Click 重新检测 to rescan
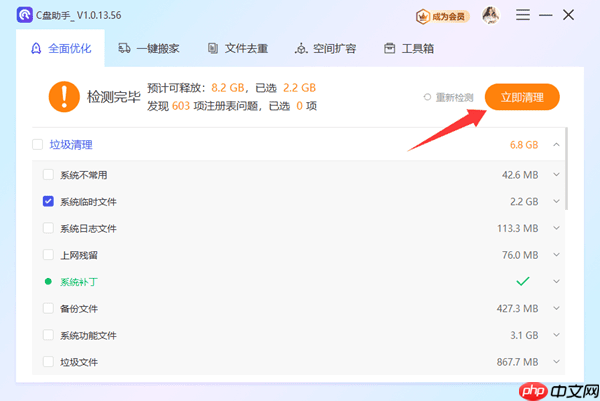The height and width of the screenshot is (401, 600). pos(448,98)
